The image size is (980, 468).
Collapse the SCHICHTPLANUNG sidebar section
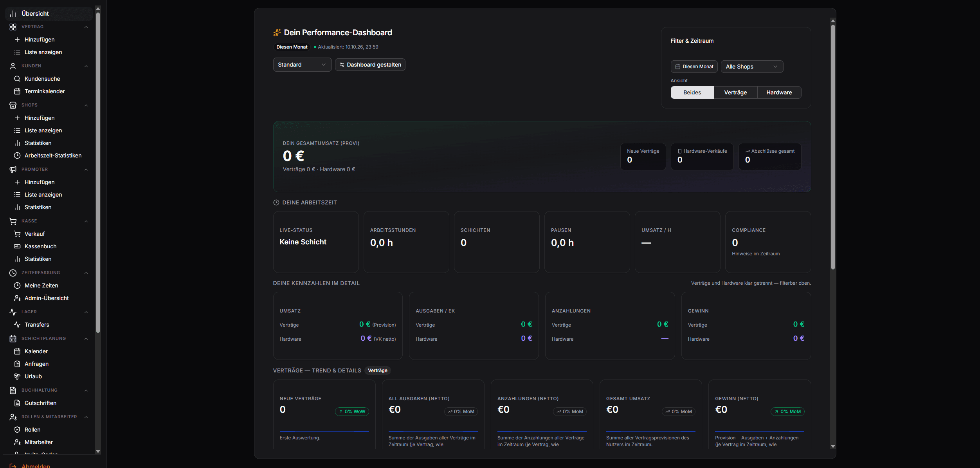[x=86, y=339]
